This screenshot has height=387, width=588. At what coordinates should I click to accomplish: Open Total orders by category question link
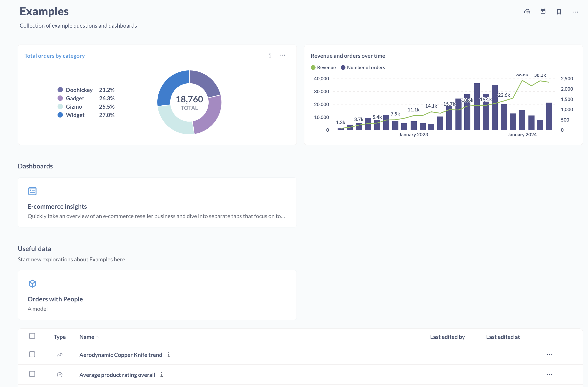54,56
